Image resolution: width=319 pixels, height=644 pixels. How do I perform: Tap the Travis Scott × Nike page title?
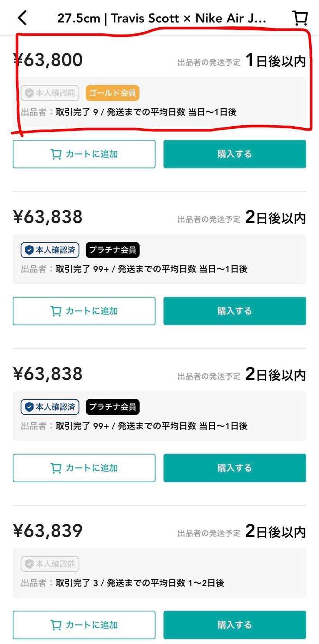161,18
